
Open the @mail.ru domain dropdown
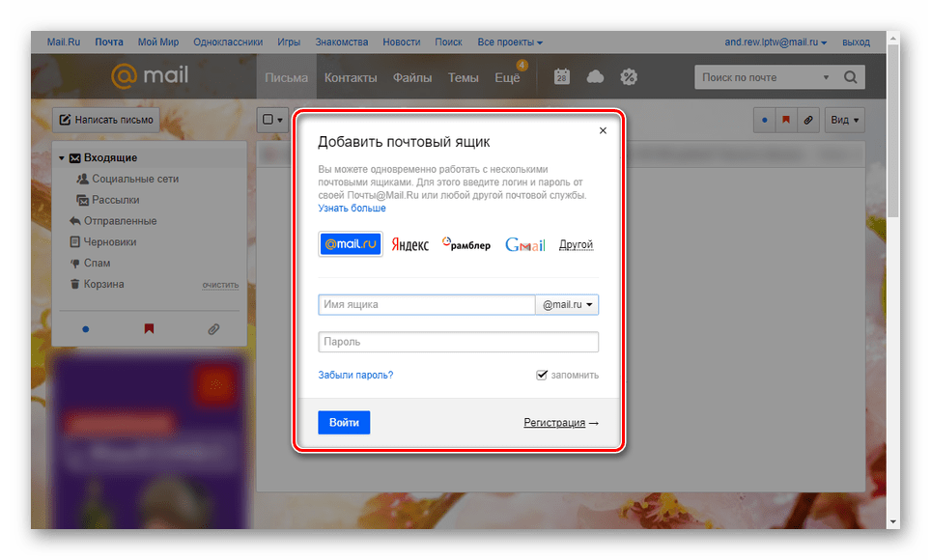click(x=567, y=305)
